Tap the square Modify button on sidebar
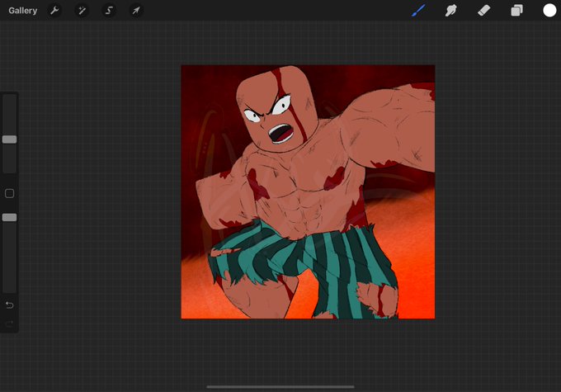 point(9,193)
